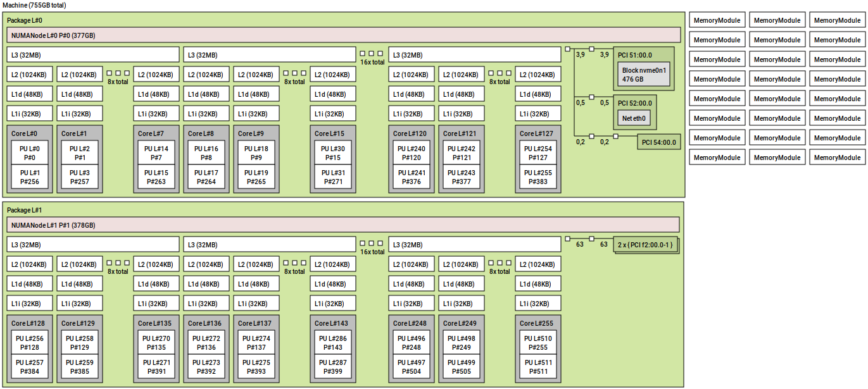Image resolution: width=868 pixels, height=389 pixels.
Task: Select the PCI 54:00.0 device box
Action: pos(657,142)
